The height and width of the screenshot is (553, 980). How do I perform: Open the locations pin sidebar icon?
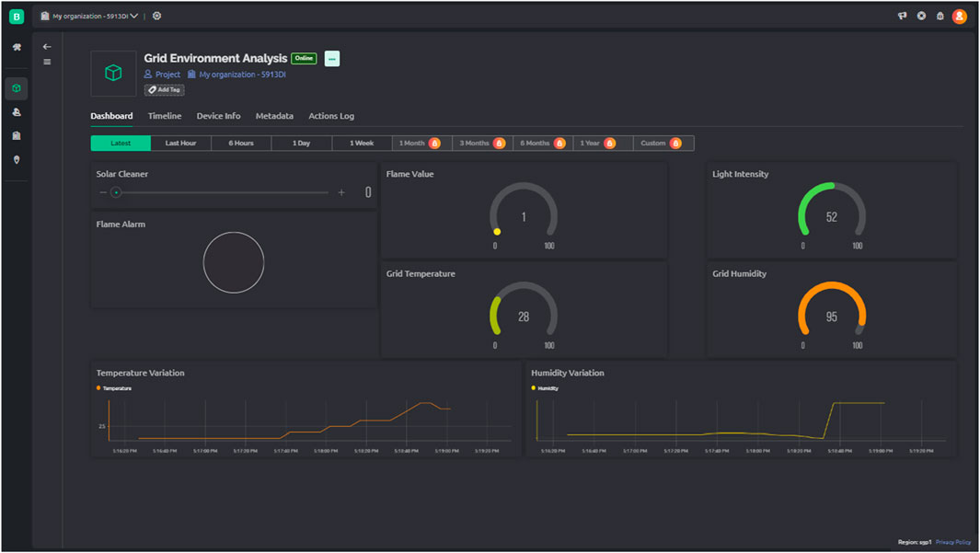17,160
